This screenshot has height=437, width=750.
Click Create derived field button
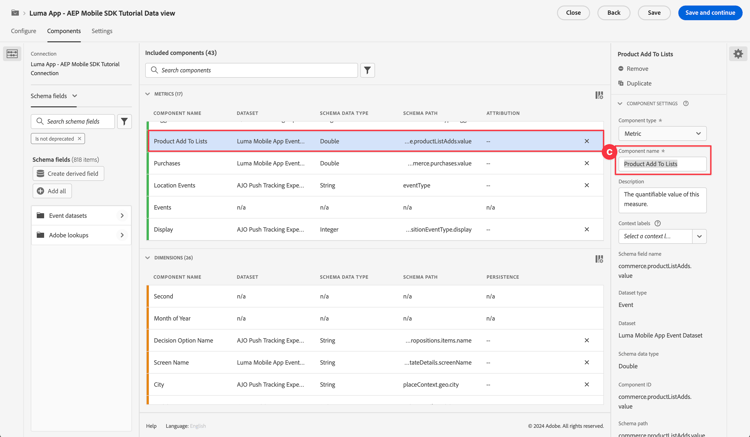tap(68, 174)
